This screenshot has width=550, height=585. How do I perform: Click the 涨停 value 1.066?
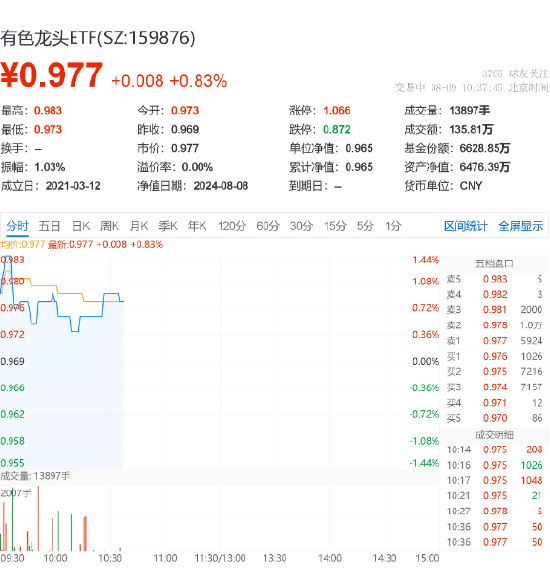point(337,111)
